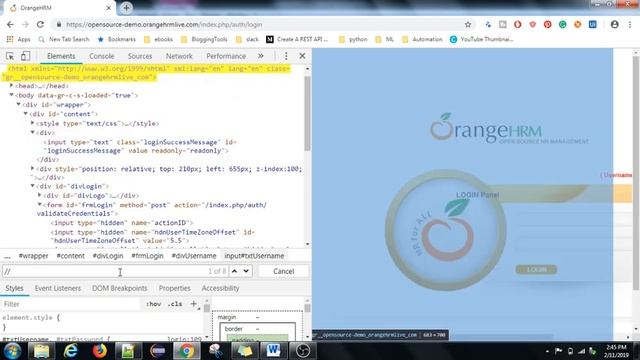
Task: Collapse the div id divLogin node
Action: click(x=33, y=186)
